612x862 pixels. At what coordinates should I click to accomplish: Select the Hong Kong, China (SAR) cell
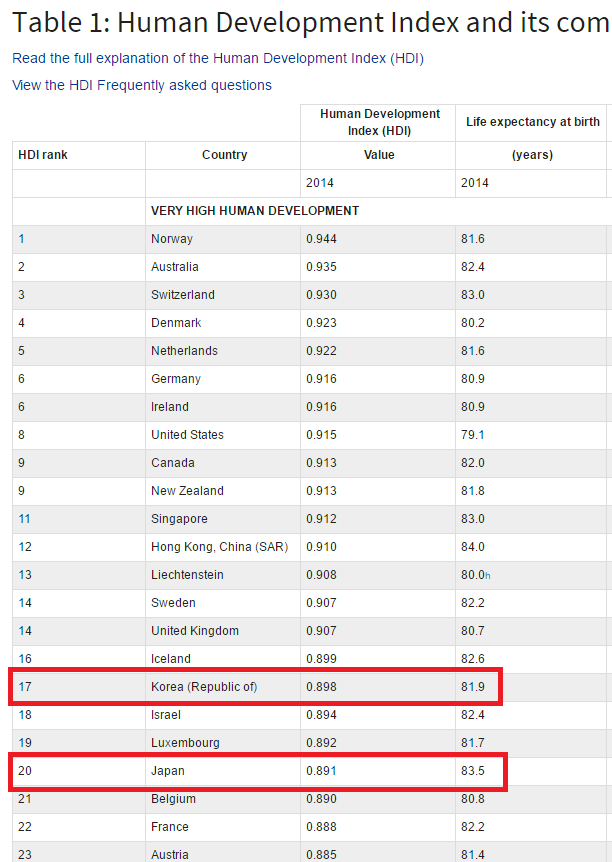[x=218, y=547]
